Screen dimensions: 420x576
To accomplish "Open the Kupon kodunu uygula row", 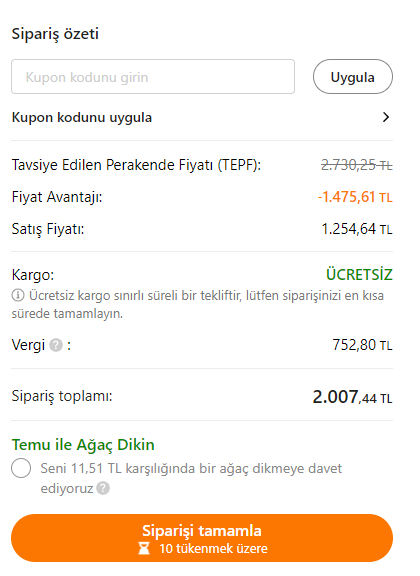I will (202, 118).
